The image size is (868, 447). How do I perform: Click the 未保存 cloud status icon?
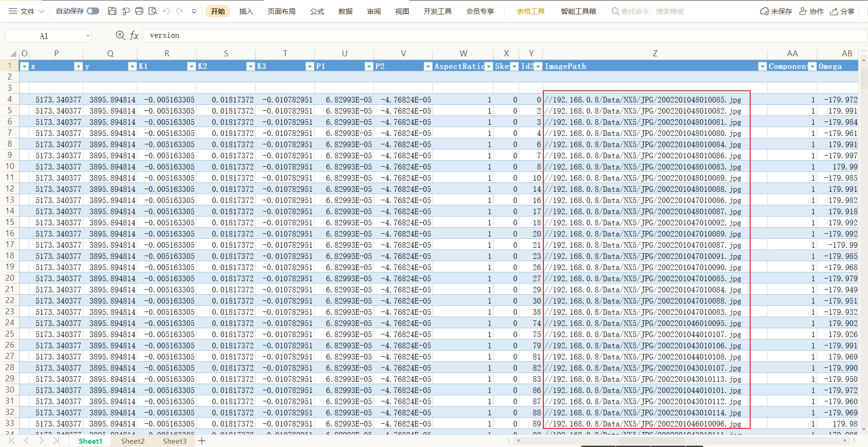764,11
